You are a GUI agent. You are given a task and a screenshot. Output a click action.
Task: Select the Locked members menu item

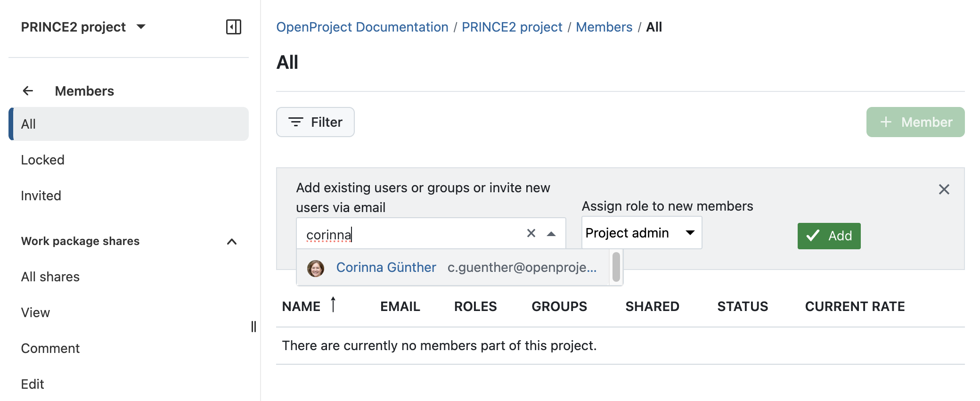pos(43,160)
